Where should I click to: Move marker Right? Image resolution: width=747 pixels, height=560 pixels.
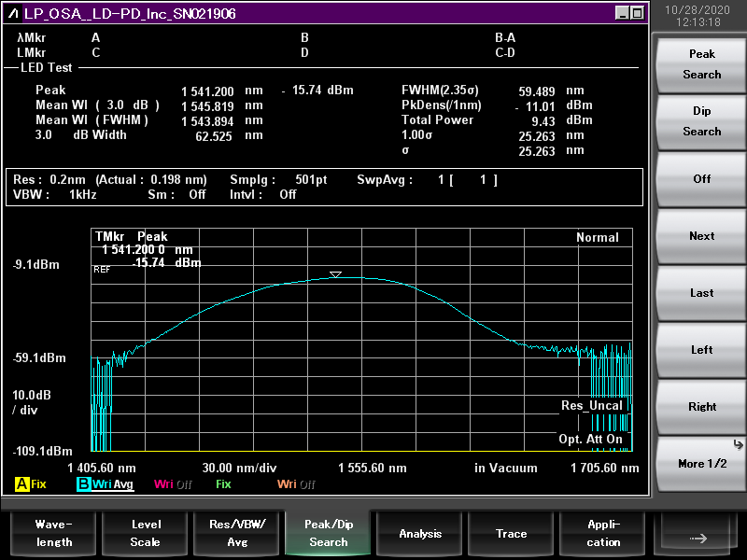tap(701, 407)
